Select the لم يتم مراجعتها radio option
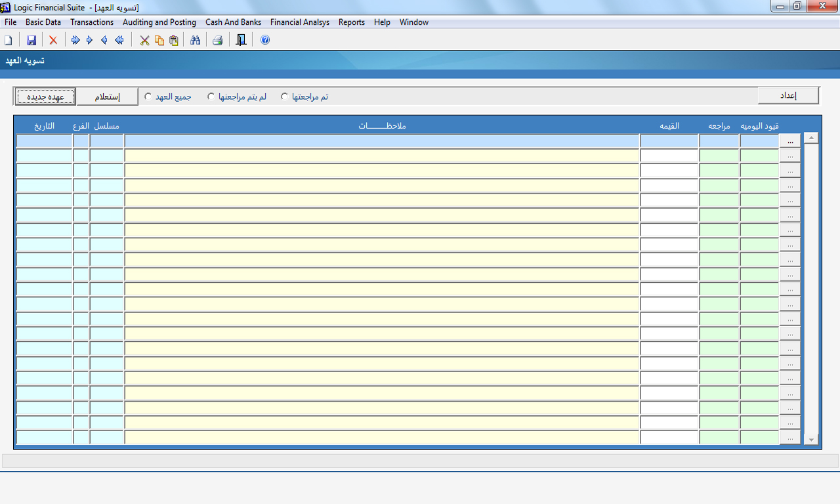Image resolution: width=840 pixels, height=504 pixels. [211, 96]
